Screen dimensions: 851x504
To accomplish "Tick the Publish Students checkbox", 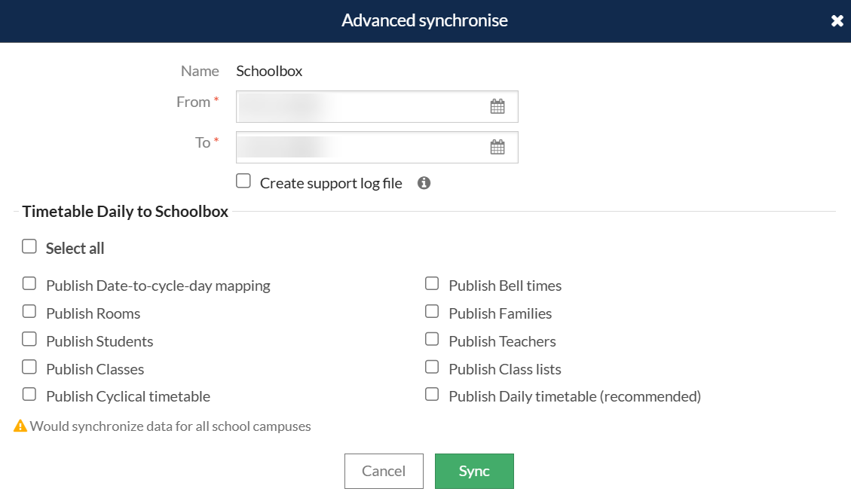I will tap(29, 339).
